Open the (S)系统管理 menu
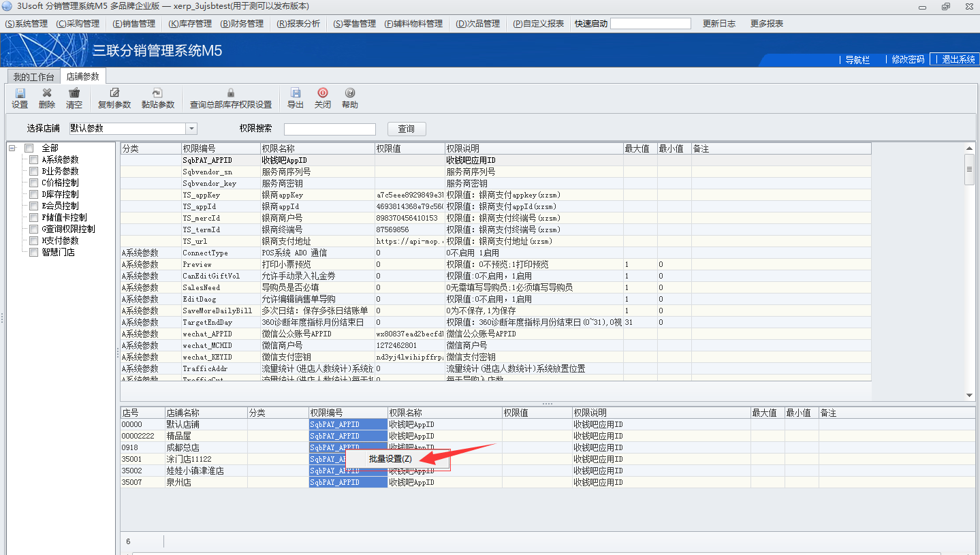Viewport: 980px width, 555px height. click(x=27, y=23)
